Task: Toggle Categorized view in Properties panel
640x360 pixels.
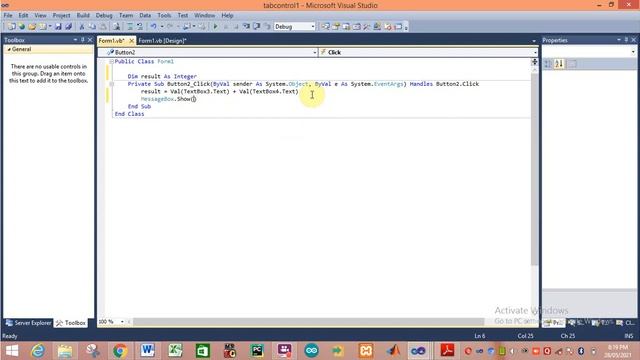Action: [x=548, y=64]
